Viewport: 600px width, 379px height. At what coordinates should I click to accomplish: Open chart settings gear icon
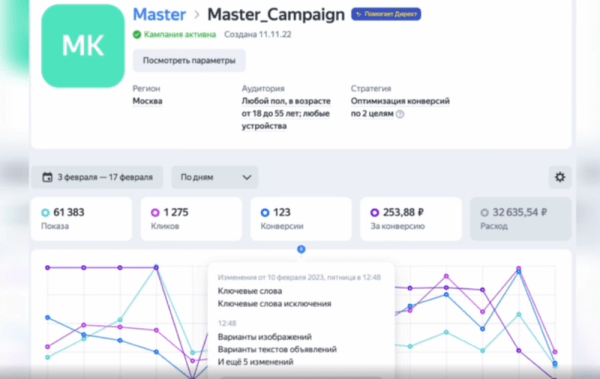point(560,177)
